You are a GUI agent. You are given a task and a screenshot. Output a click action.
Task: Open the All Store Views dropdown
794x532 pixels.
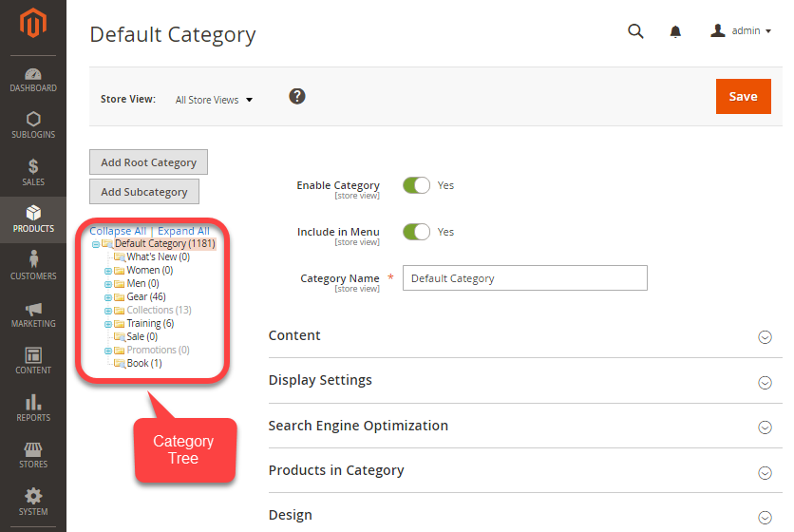click(x=214, y=100)
